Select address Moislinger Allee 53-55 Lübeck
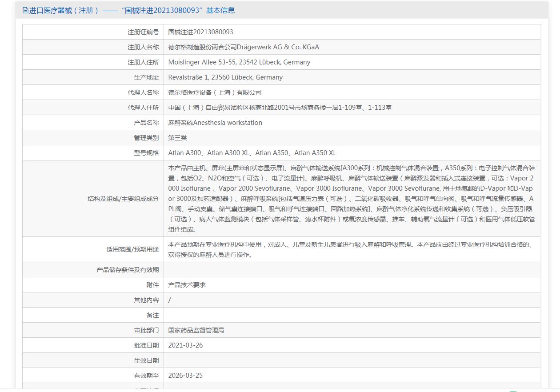The width and height of the screenshot is (560, 392). [239, 62]
